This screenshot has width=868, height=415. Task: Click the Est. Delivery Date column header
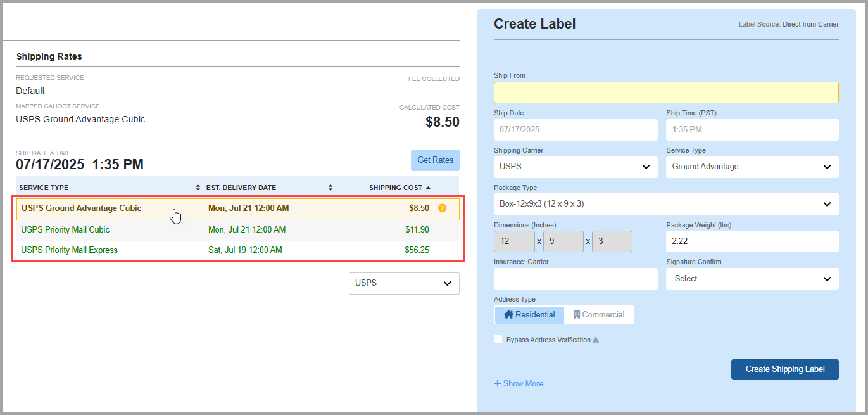(241, 188)
